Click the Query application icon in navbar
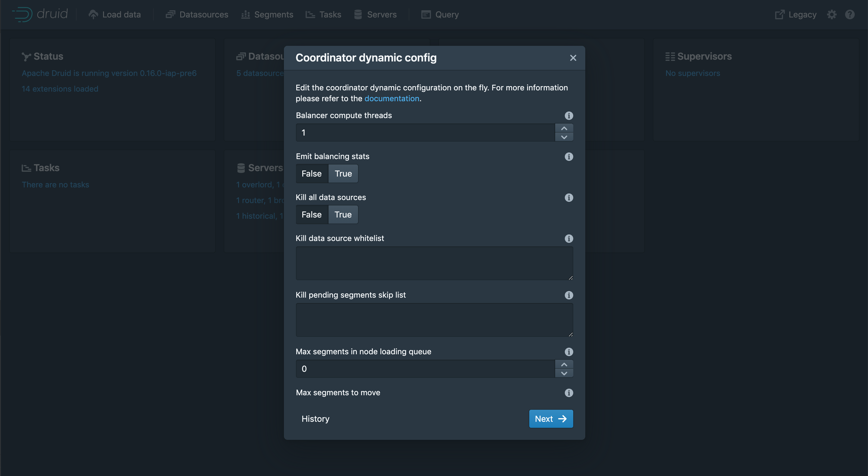 pos(426,14)
